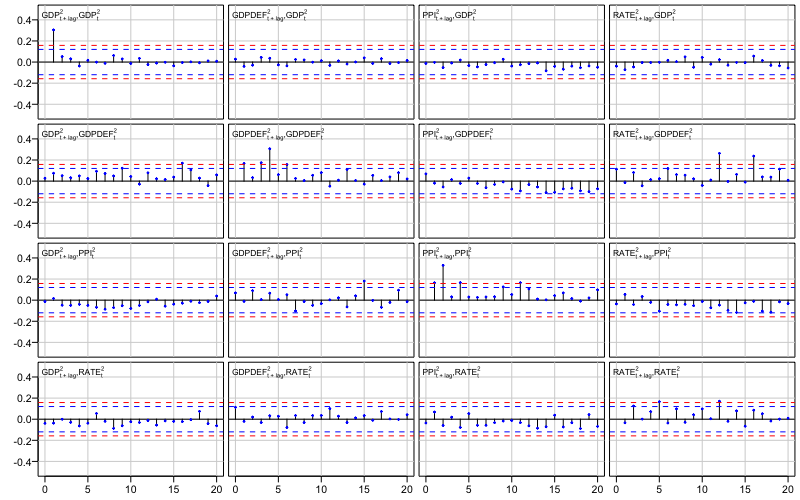Click y-axis label 0.2 beside GDP,GDPDEF panel
This screenshot has height=500, width=800.
pyautogui.click(x=26, y=160)
